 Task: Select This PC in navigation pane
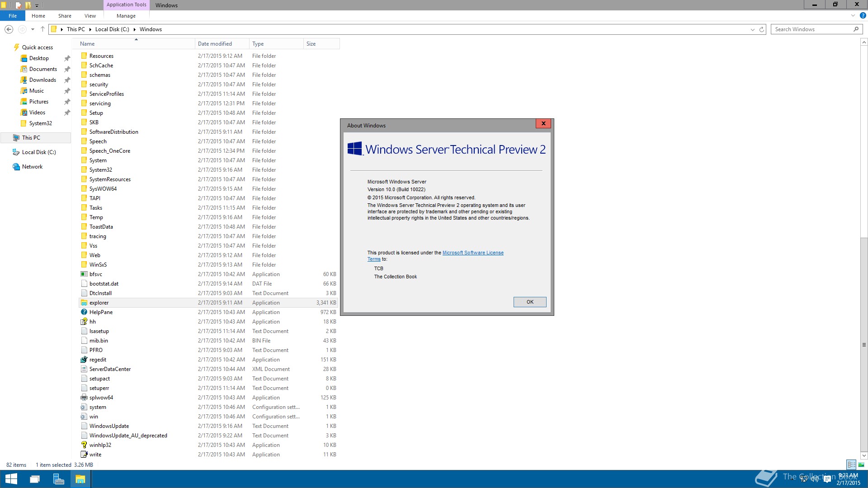point(31,138)
